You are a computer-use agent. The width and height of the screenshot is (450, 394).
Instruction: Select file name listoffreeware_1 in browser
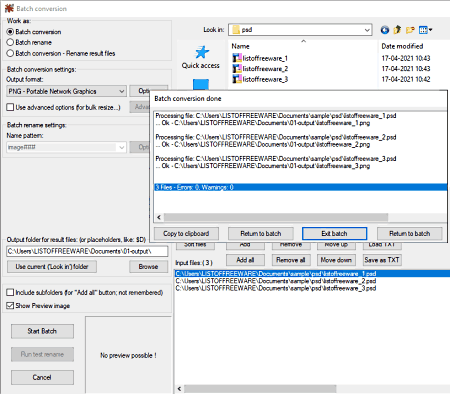pos(265,58)
